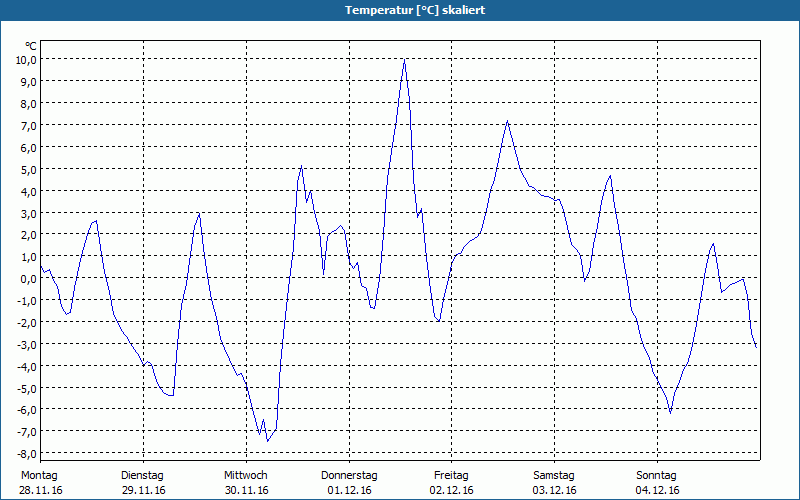
Task: Click the 02.12.16 date label
Action: pos(452,490)
